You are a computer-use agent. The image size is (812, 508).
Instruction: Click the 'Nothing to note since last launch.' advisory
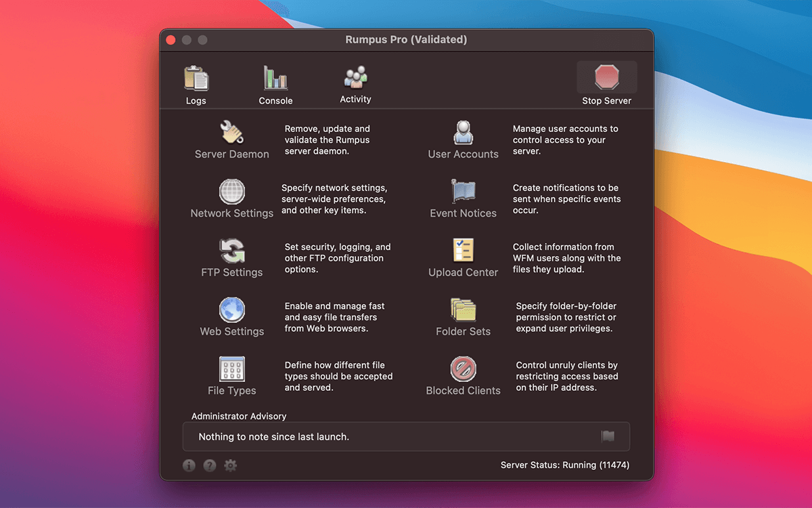[274, 437]
